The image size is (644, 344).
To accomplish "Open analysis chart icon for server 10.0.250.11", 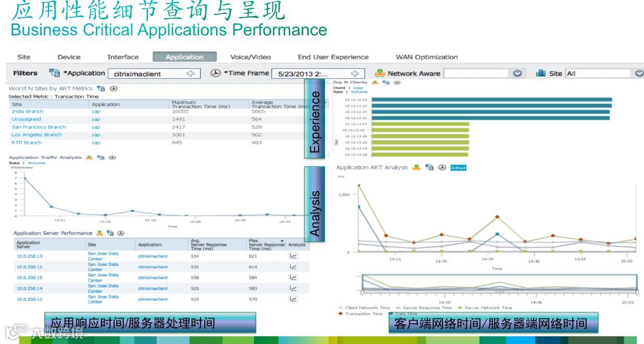I will (294, 266).
